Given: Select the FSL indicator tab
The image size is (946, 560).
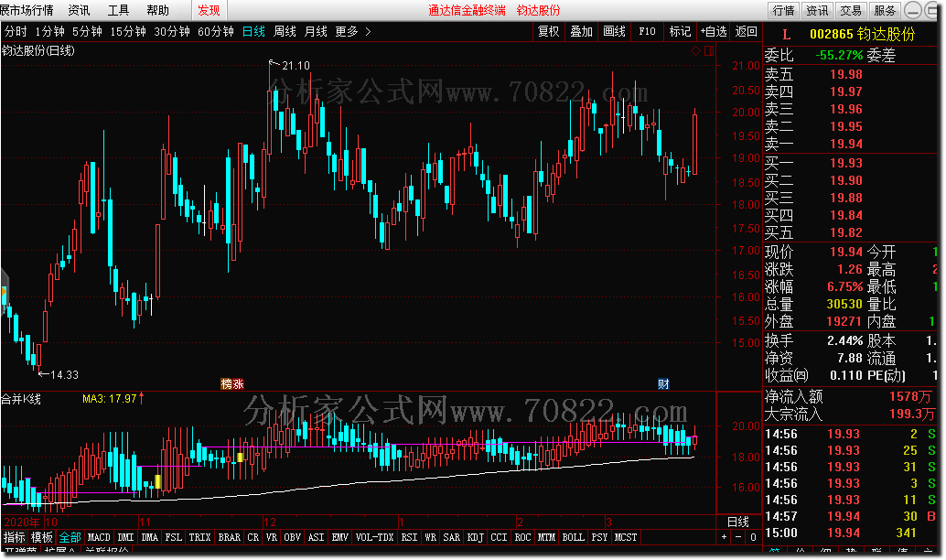Looking at the screenshot, I should click(x=174, y=537).
